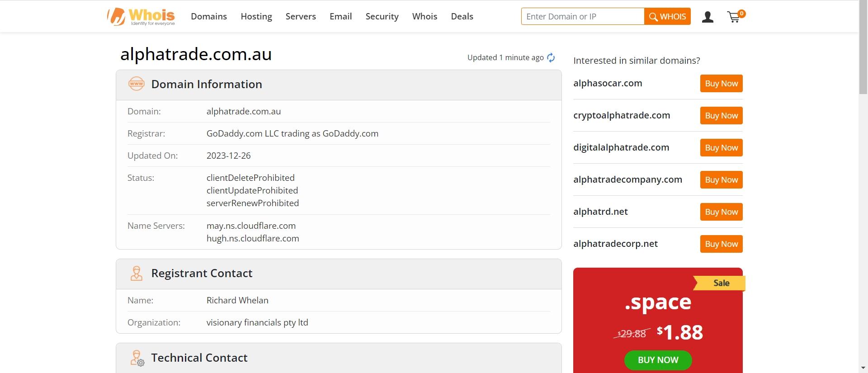Open the shopping cart icon
868x373 pixels.
click(736, 16)
